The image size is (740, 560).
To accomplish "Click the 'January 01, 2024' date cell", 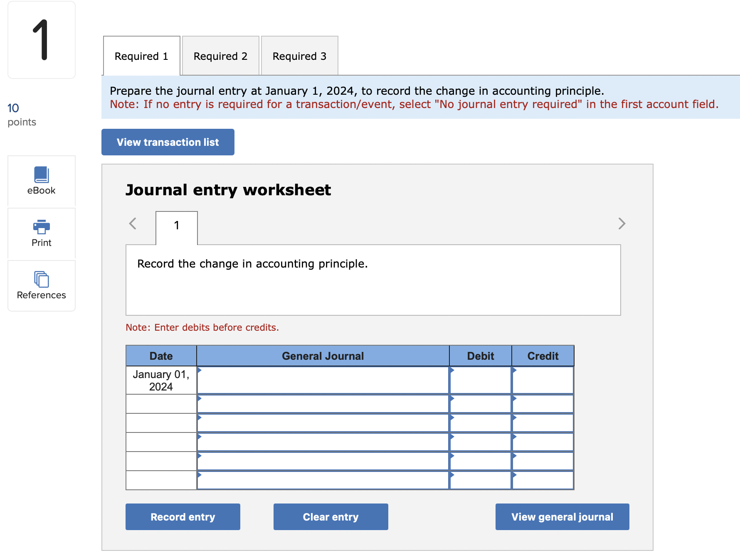I will [x=161, y=380].
